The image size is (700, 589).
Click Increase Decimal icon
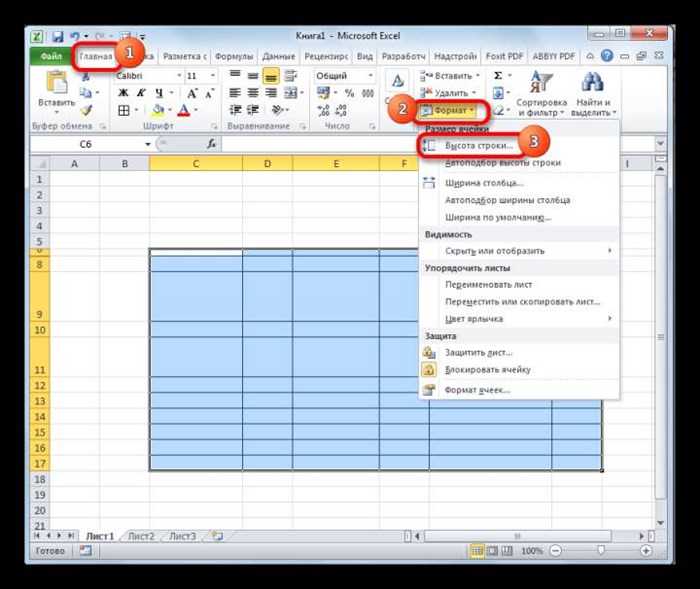(x=323, y=110)
